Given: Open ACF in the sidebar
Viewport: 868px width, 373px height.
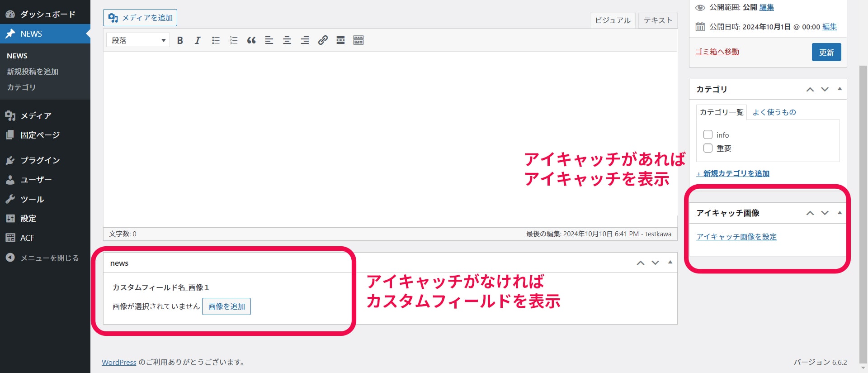Looking at the screenshot, I should [45, 238].
